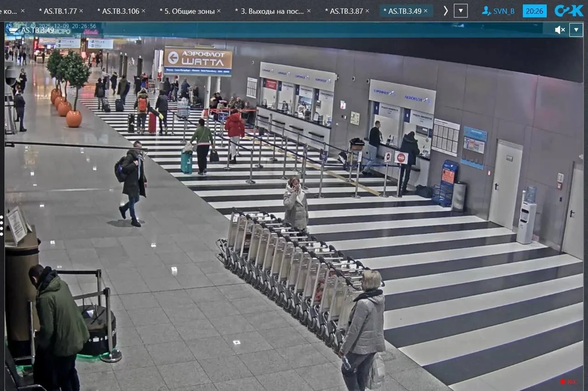
Task: Open the camera options dropdown arrow
Action: coord(576,30)
